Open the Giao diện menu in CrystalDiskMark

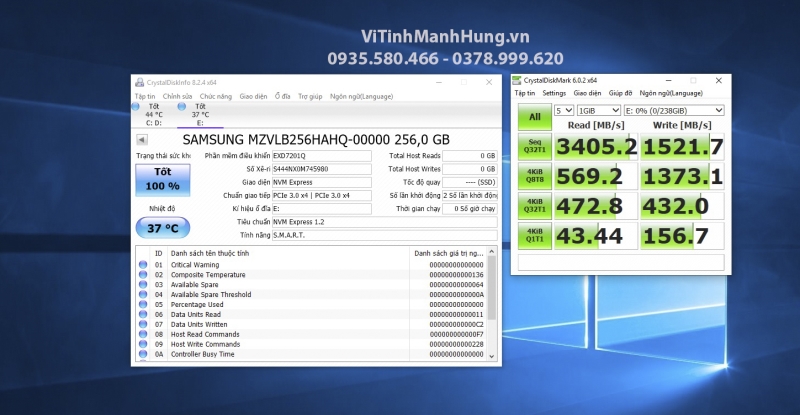tap(587, 93)
